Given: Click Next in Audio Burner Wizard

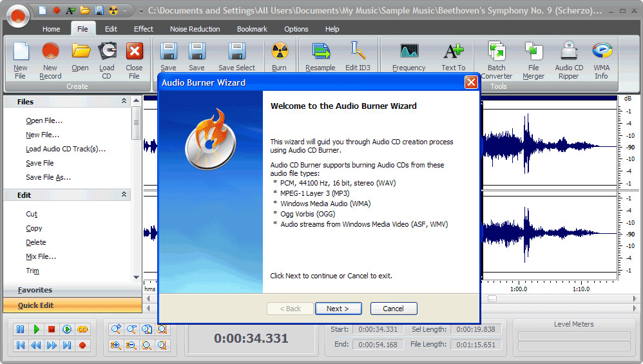Looking at the screenshot, I should tap(338, 309).
